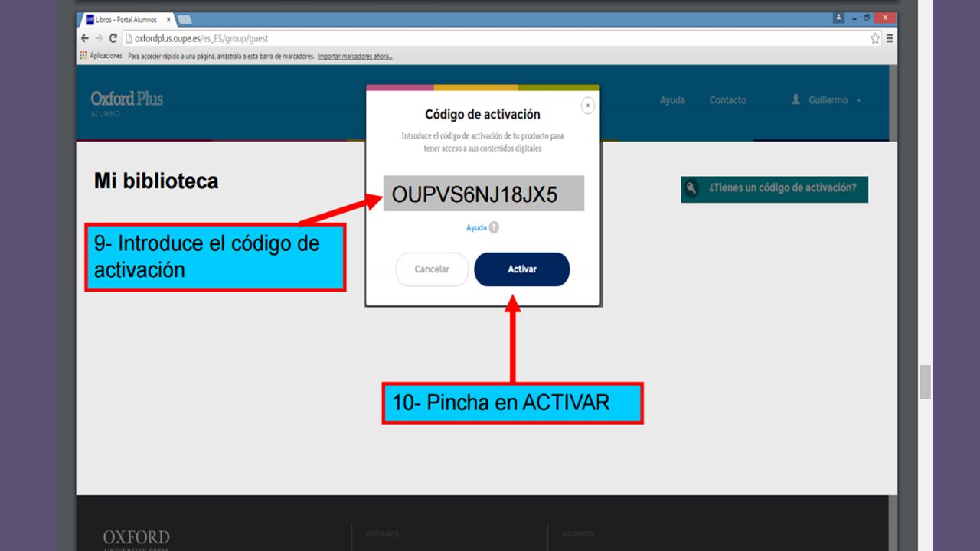Click the vertical scrollbar thumb on the right
The width and height of the screenshot is (980, 551).
click(x=925, y=382)
